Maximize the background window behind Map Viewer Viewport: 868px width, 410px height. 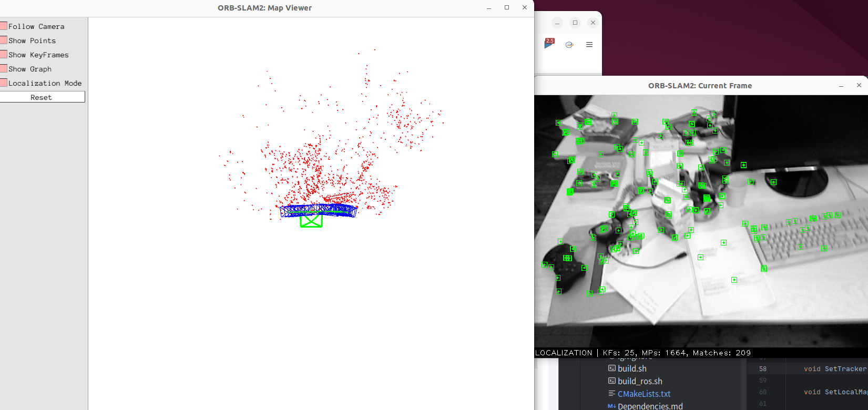coord(575,23)
